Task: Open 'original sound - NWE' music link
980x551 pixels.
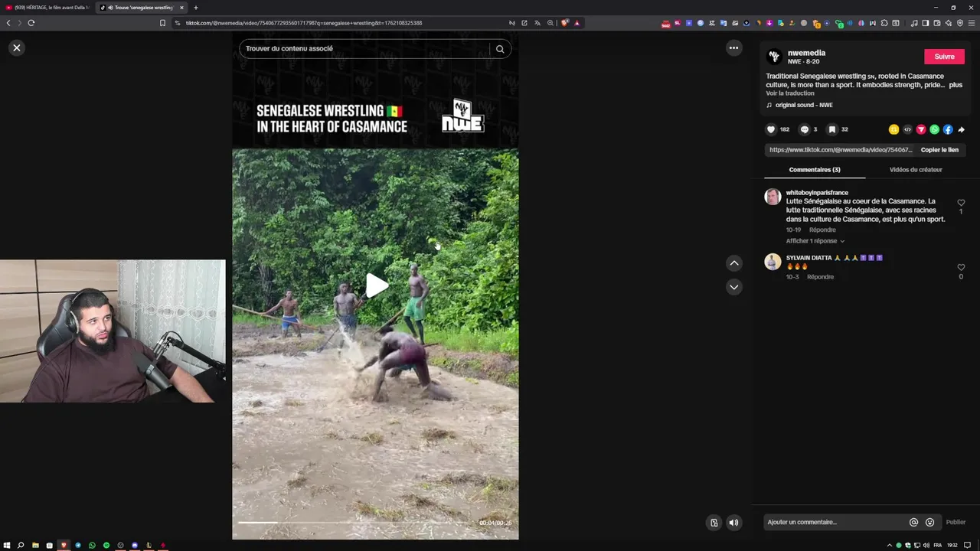Action: pos(804,105)
